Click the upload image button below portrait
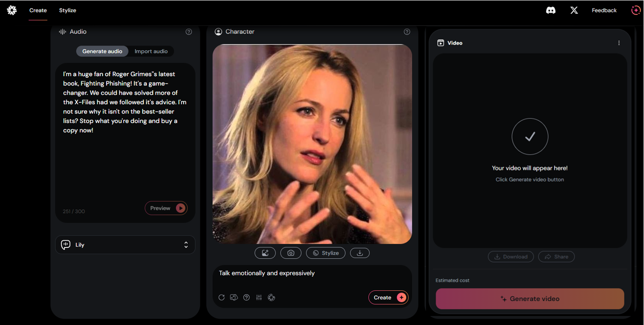The image size is (644, 325). [x=265, y=253]
